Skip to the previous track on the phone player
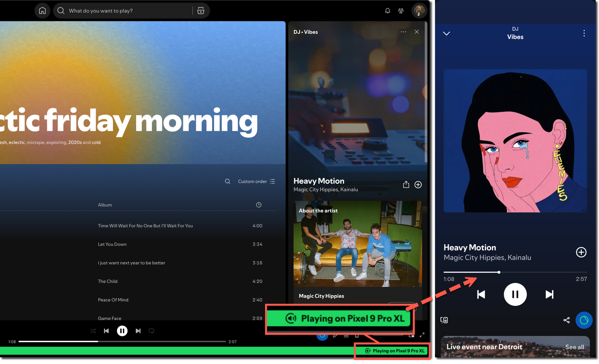Viewport: 599px width, 364px height. pos(481,294)
